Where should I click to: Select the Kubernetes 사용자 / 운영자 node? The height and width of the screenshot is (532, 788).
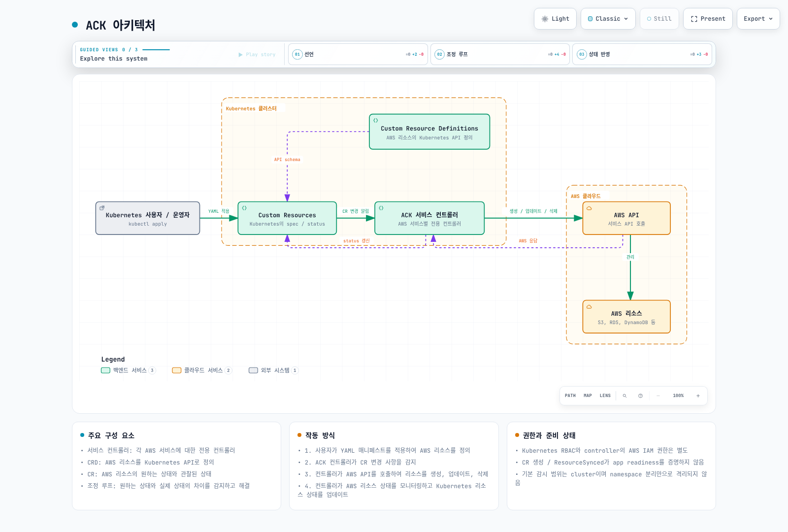[148, 218]
